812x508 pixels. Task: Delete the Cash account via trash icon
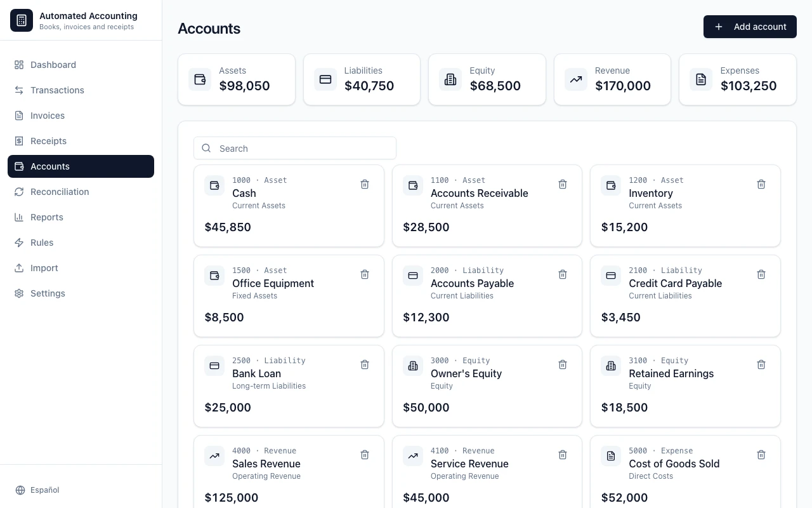365,184
